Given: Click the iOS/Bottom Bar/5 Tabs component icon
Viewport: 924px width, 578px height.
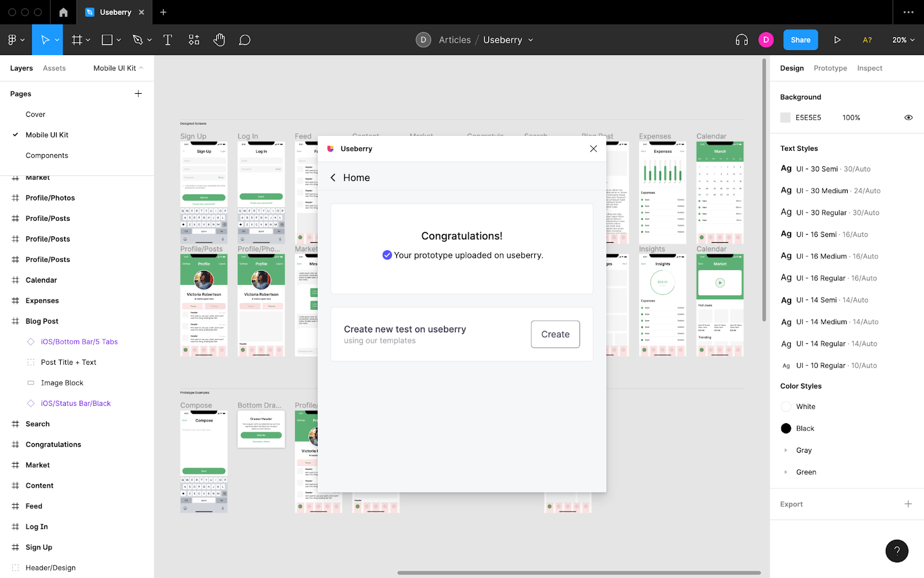Looking at the screenshot, I should (x=31, y=342).
